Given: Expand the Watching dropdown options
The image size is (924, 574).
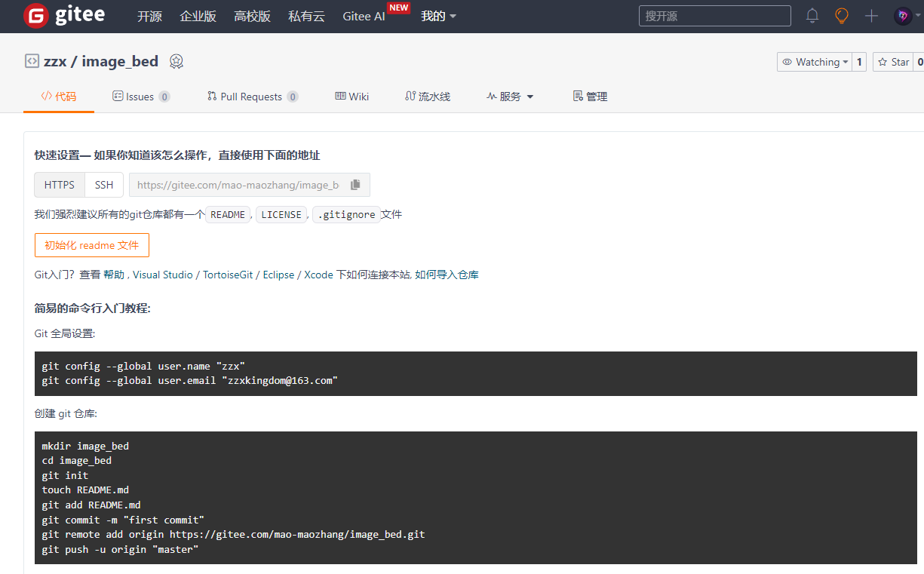Looking at the screenshot, I should pyautogui.click(x=846, y=61).
